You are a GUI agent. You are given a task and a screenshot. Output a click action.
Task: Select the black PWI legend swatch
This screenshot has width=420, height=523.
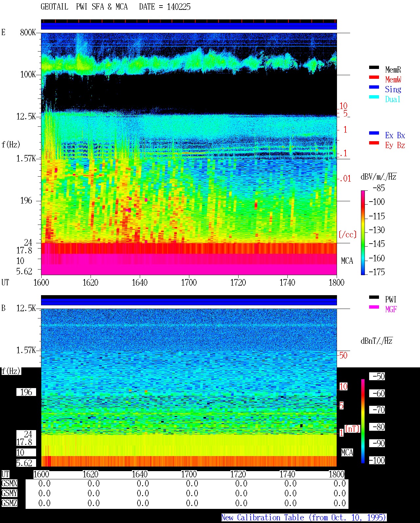[374, 297]
